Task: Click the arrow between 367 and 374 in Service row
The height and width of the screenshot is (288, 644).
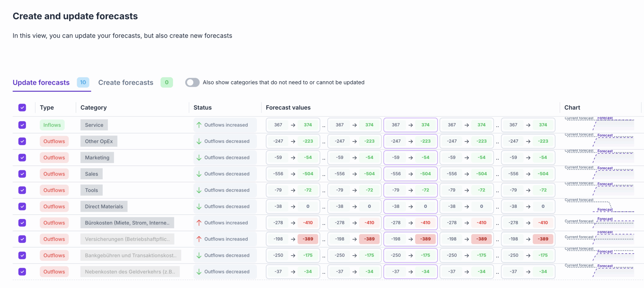Action: (293, 125)
